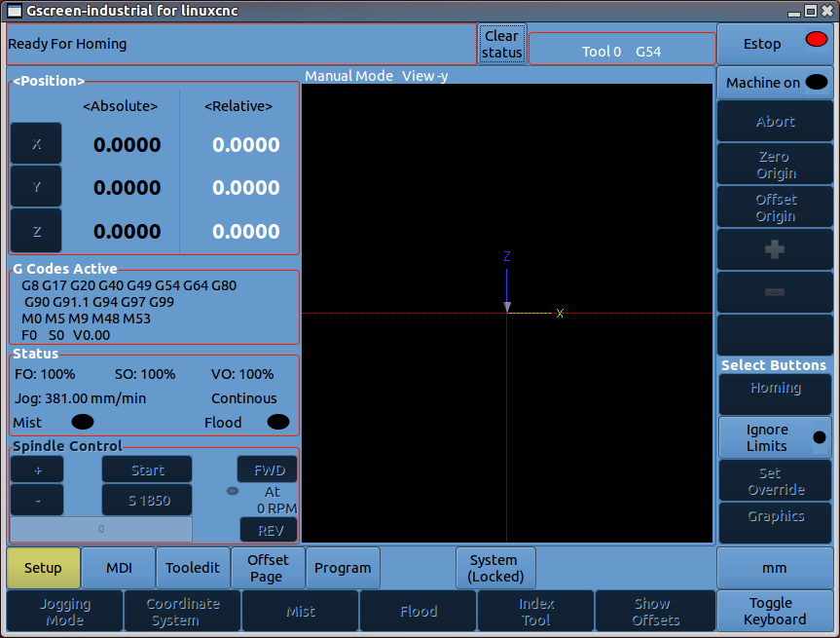This screenshot has height=638, width=840.
Task: Click the Toggle Keyboard button
Action: tap(774, 611)
